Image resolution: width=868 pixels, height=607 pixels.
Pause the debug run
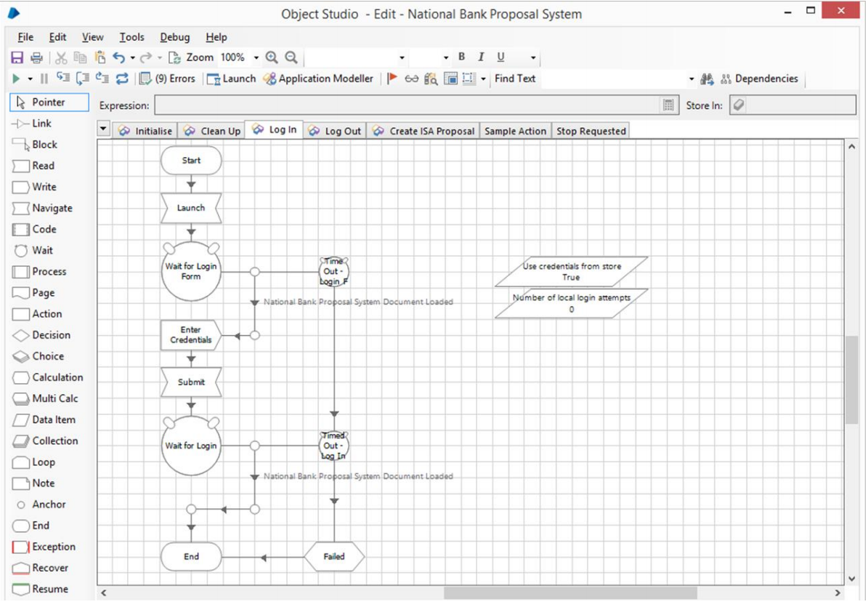[44, 79]
